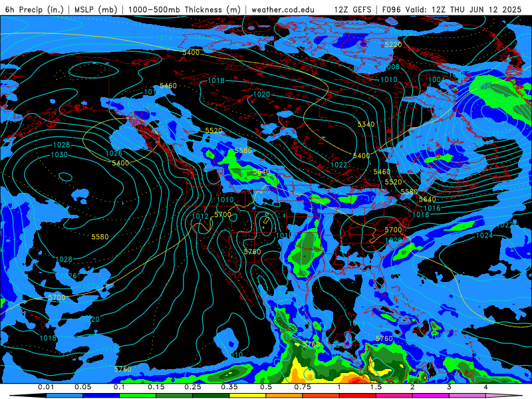This screenshot has width=532, height=399.
Task: Click the '1000-500mb Thickness (m)' header label
Action: [x=184, y=9]
